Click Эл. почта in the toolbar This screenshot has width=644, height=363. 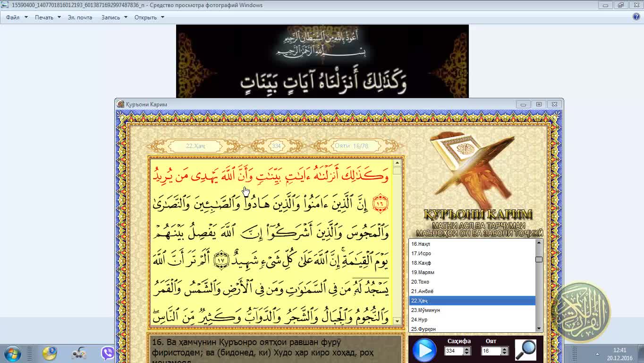coord(80,17)
